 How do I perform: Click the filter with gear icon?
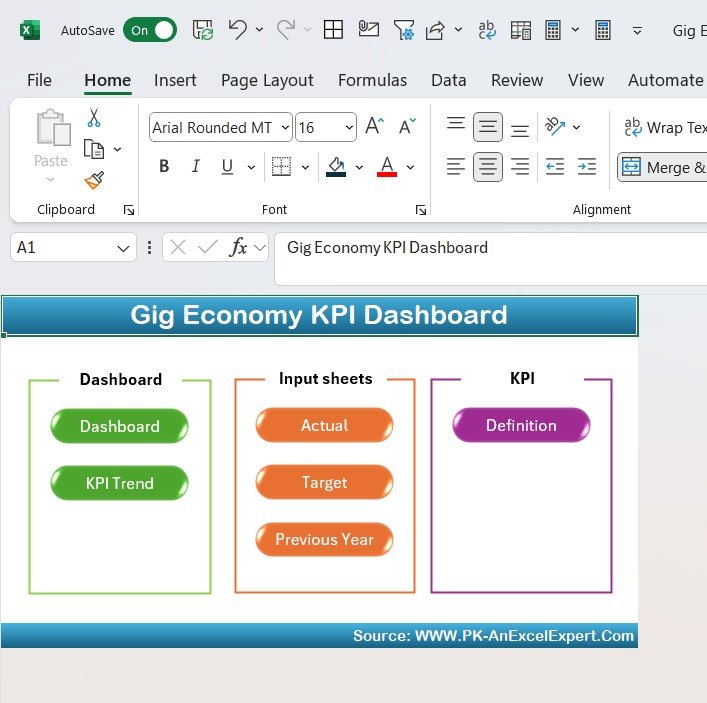(404, 30)
